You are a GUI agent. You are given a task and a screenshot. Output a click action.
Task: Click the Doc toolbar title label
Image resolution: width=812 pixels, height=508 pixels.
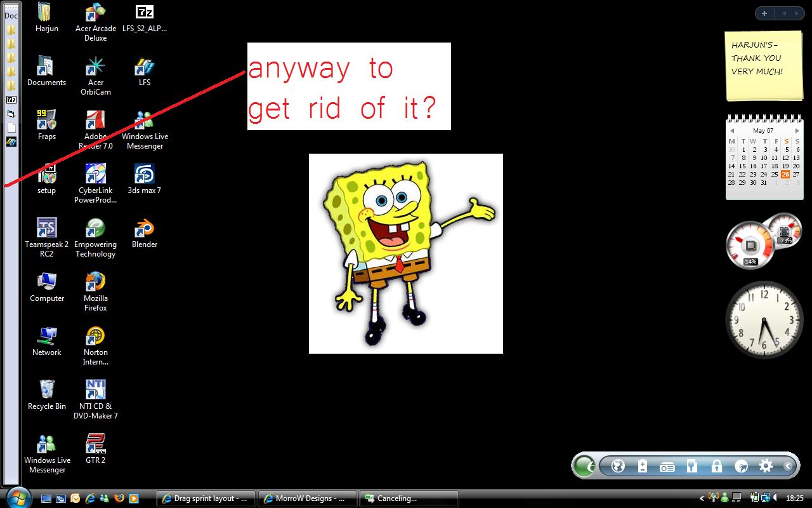point(11,16)
